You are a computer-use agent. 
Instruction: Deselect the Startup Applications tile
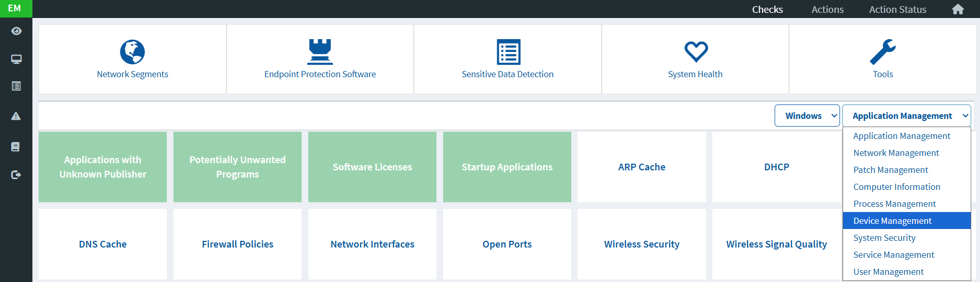tap(507, 167)
